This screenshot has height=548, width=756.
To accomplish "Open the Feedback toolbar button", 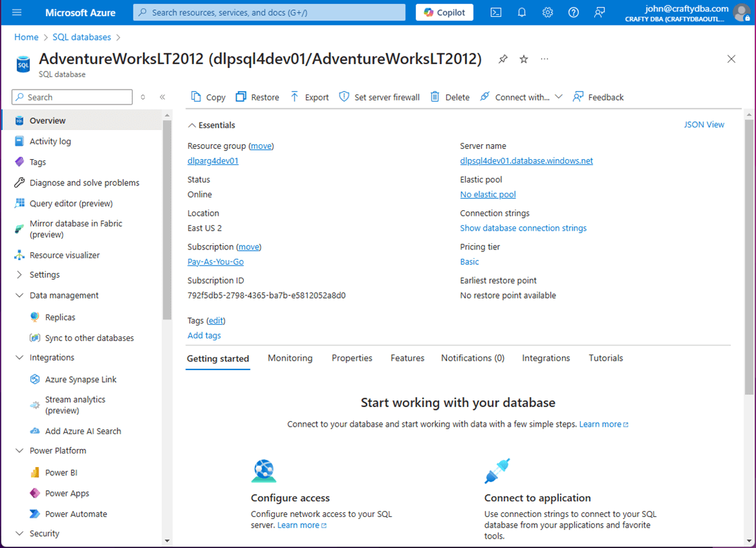I will click(x=598, y=97).
